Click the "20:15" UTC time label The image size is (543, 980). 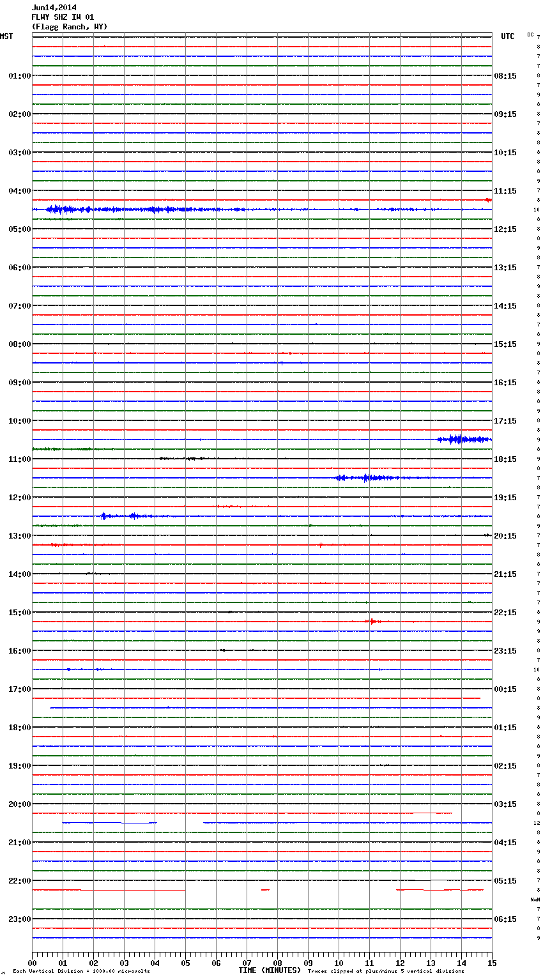(x=505, y=536)
